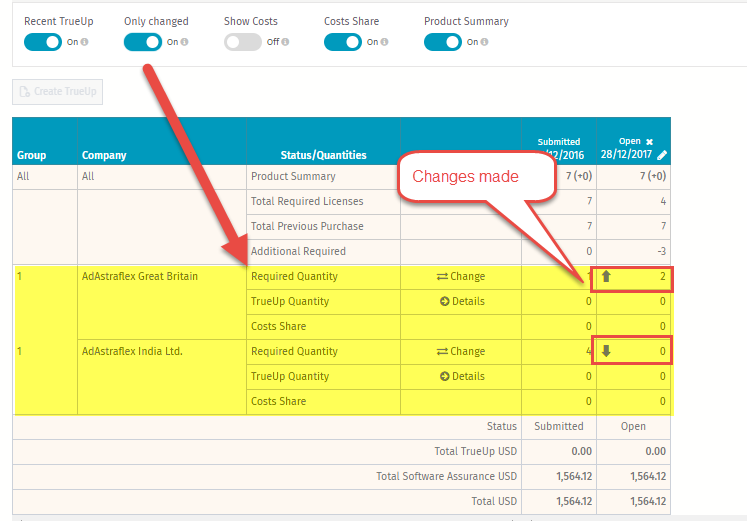The image size is (747, 521).
Task: Click Change for AdAstraflex Great Britain
Action: point(461,276)
